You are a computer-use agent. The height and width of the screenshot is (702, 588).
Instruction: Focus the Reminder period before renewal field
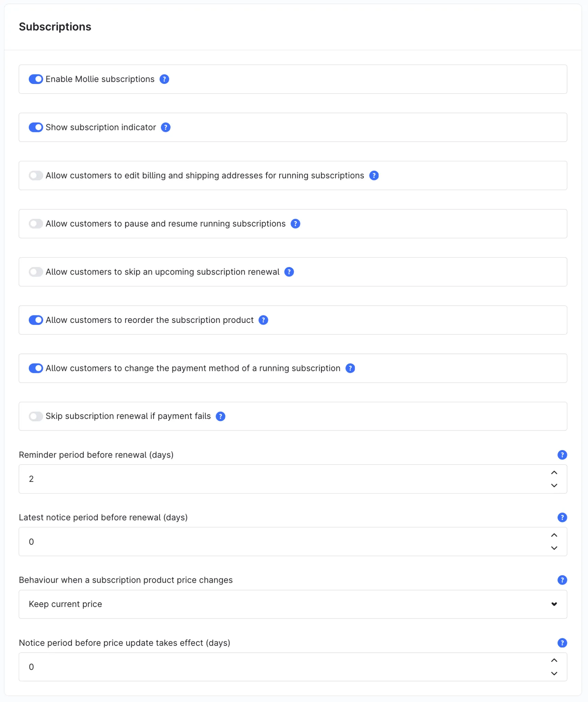tap(293, 479)
